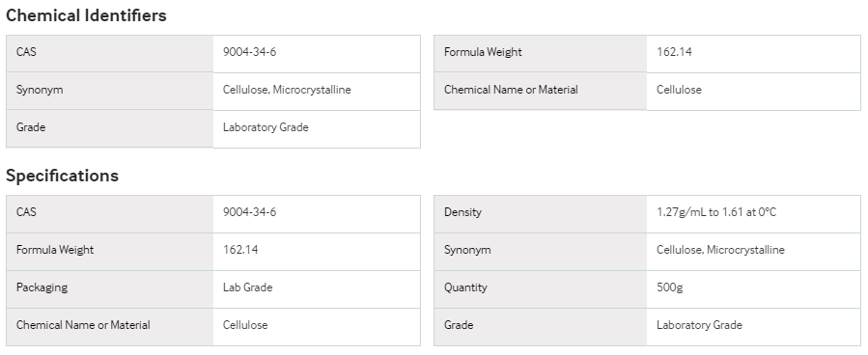Click the Quantity label in Specifications
868x355 pixels.
pos(465,287)
